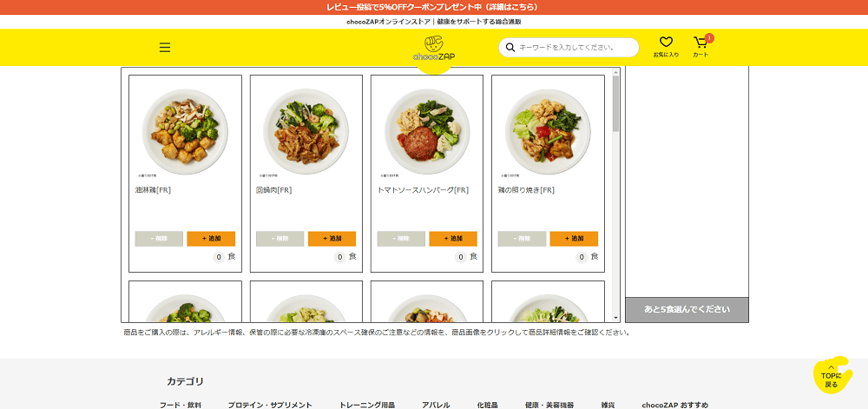The height and width of the screenshot is (409, 868).
Task: Open the hamburger menu icon
Action: (x=164, y=47)
